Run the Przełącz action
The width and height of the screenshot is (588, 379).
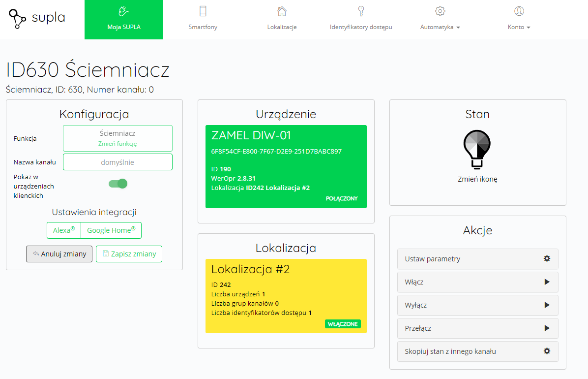477,328
